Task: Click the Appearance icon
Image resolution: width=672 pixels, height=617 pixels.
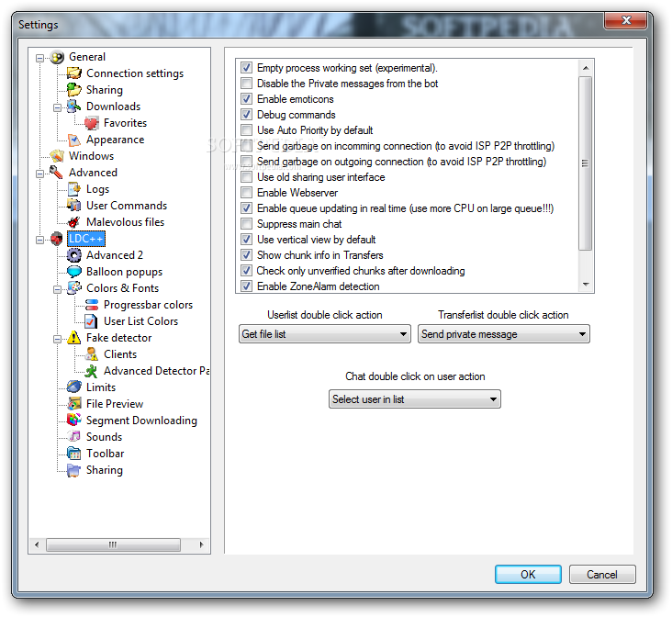Action: coord(74,140)
